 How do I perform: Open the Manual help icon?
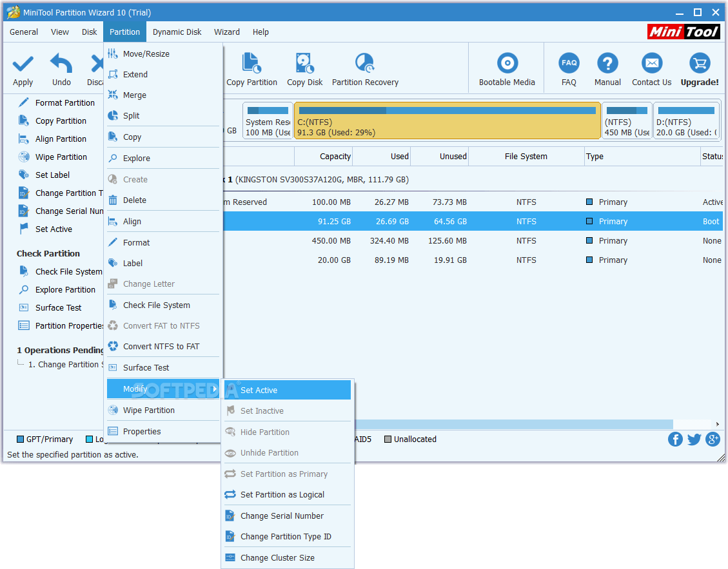(x=607, y=63)
